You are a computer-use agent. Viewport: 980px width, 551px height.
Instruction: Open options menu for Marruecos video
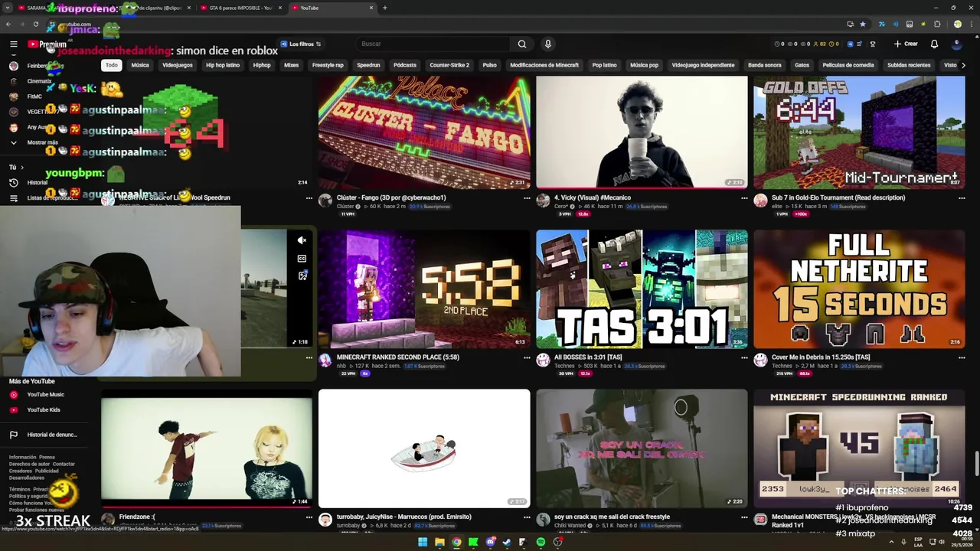click(527, 517)
